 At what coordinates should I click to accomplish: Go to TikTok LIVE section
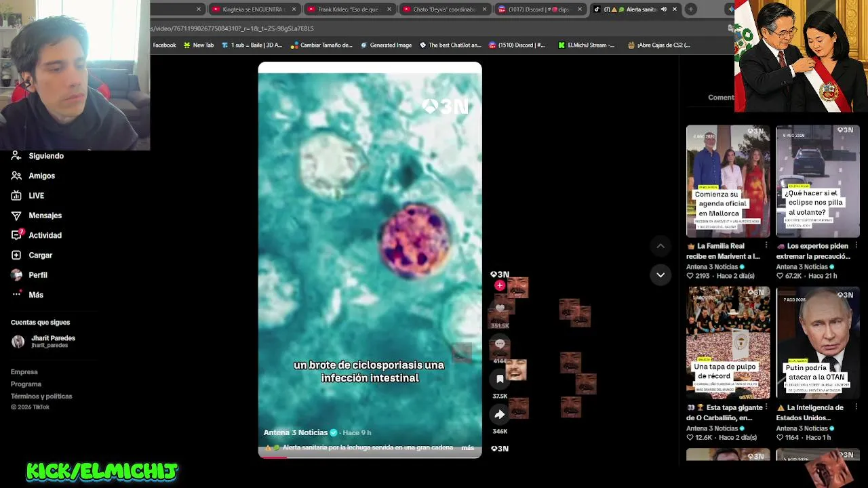coord(36,196)
